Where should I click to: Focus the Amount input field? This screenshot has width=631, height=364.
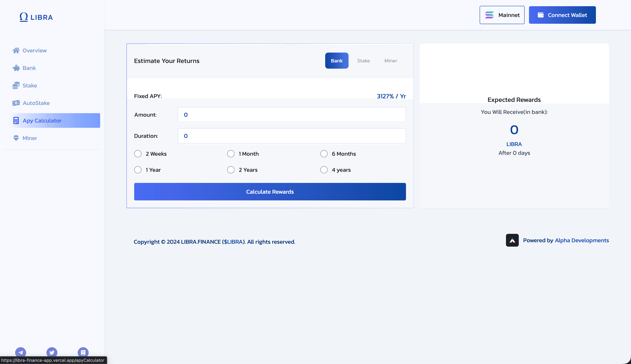point(292,115)
